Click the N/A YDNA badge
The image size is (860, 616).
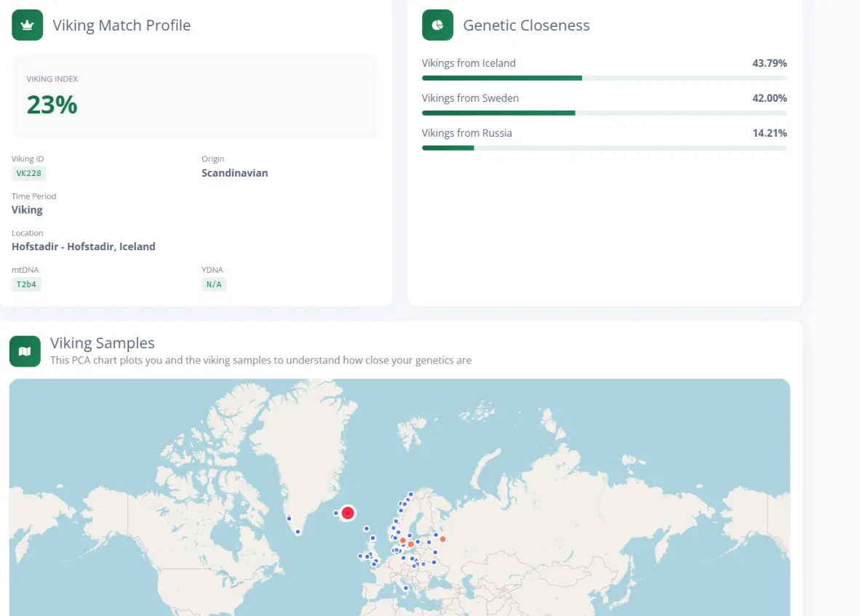(x=214, y=284)
